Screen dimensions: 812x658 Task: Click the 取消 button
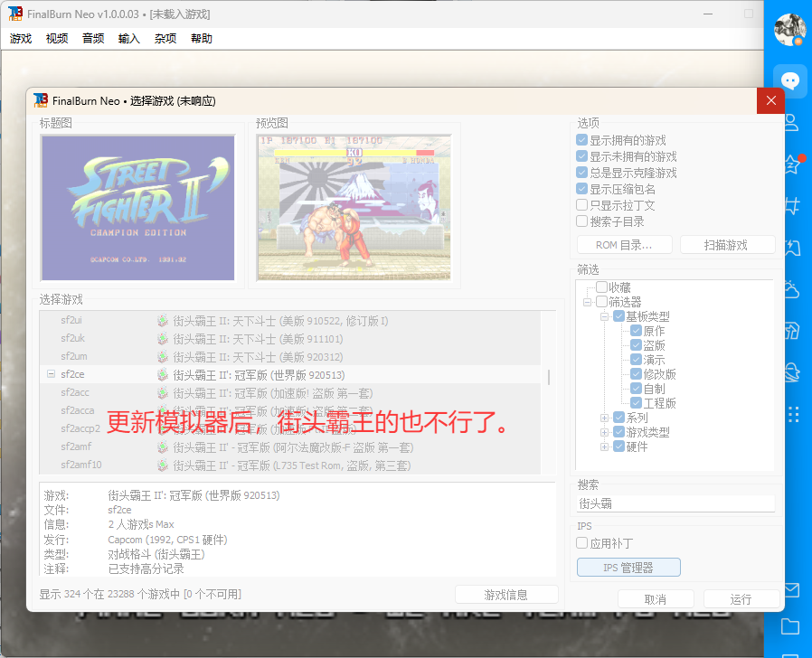click(656, 599)
